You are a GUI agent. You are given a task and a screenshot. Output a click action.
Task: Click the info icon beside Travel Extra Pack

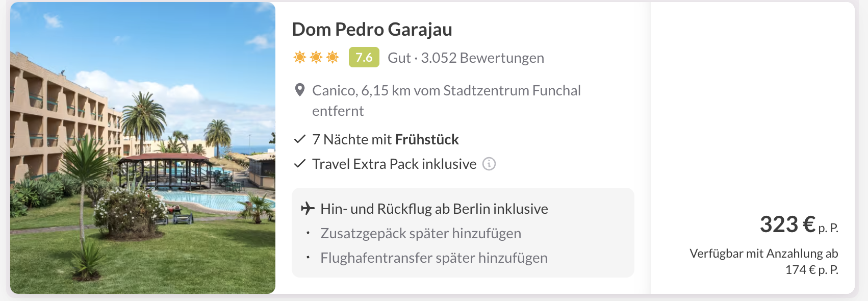pos(489,164)
